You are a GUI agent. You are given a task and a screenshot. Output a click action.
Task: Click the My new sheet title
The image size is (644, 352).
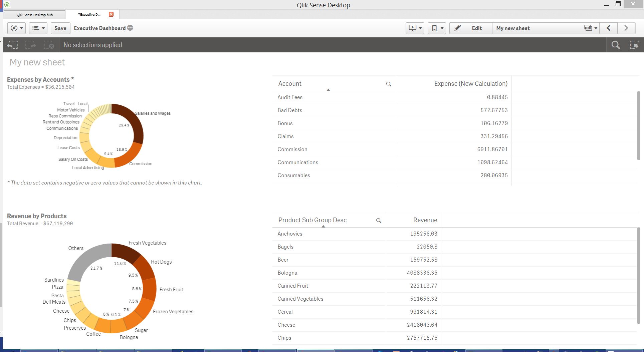(37, 62)
